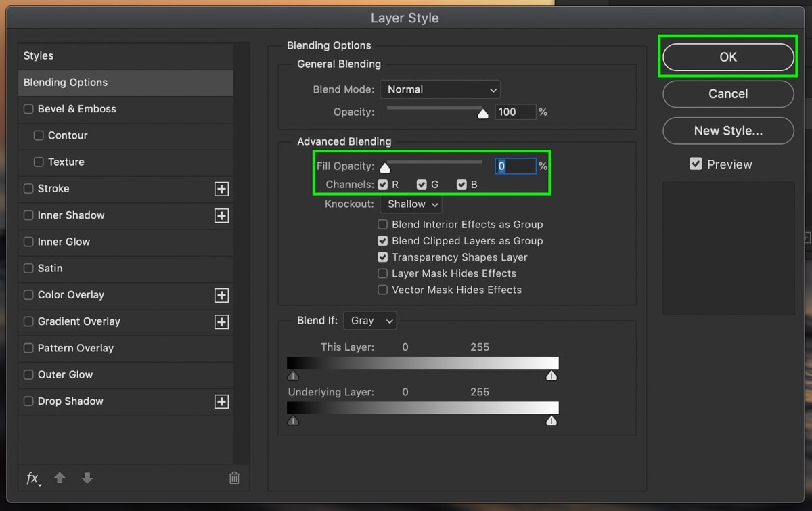Uncheck Blend Clipped Layers as Group
The width and height of the screenshot is (812, 511).
(x=383, y=240)
